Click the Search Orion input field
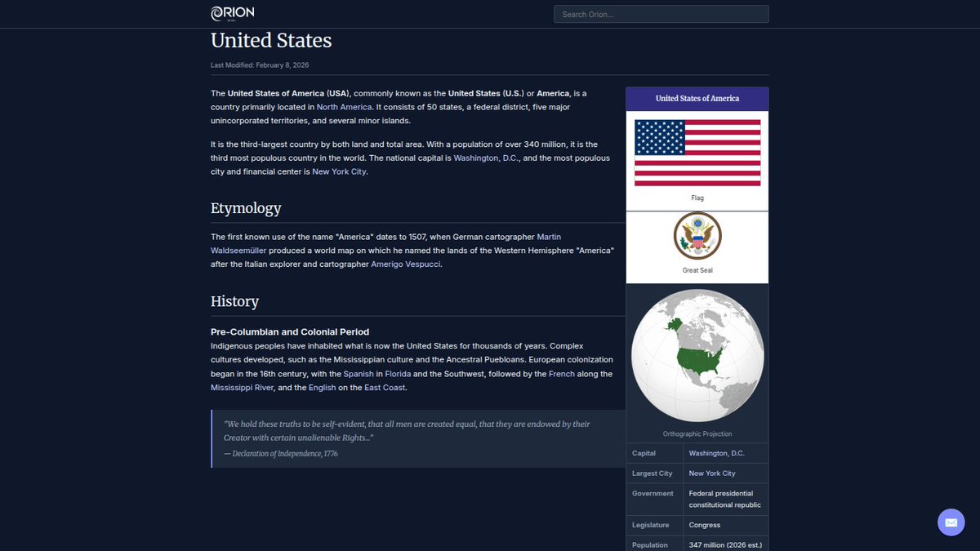The height and width of the screenshot is (551, 980). tap(661, 14)
